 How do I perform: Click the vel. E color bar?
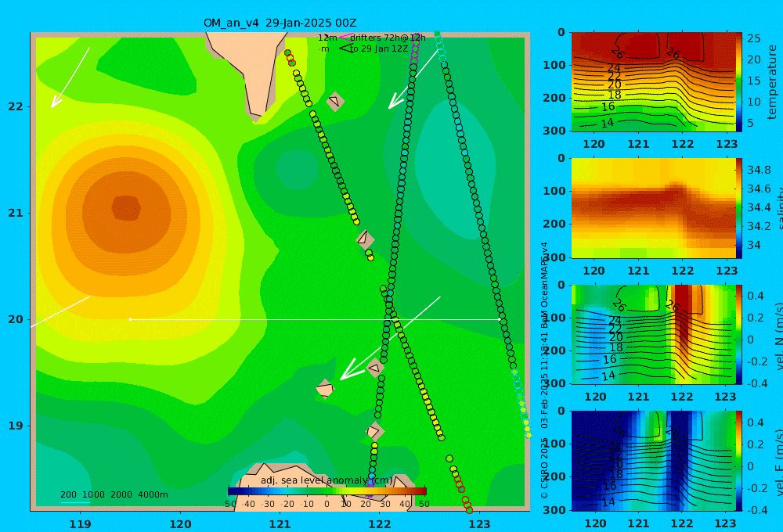click(x=739, y=461)
